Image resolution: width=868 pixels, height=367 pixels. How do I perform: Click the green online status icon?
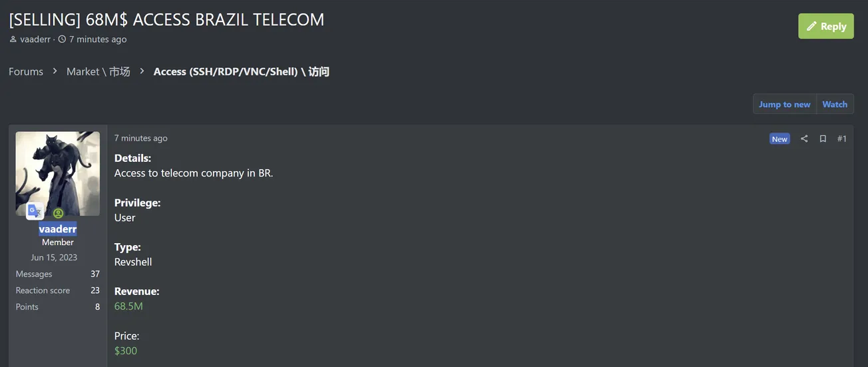pos(58,213)
